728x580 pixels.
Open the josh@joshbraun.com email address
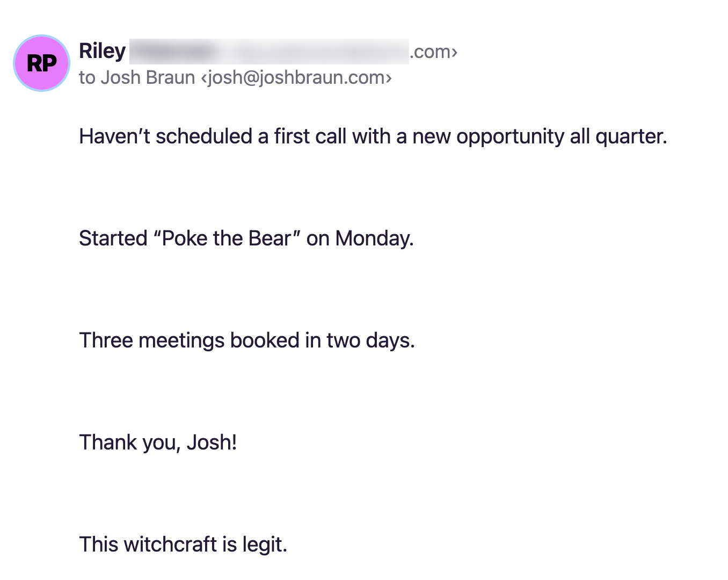click(x=296, y=77)
